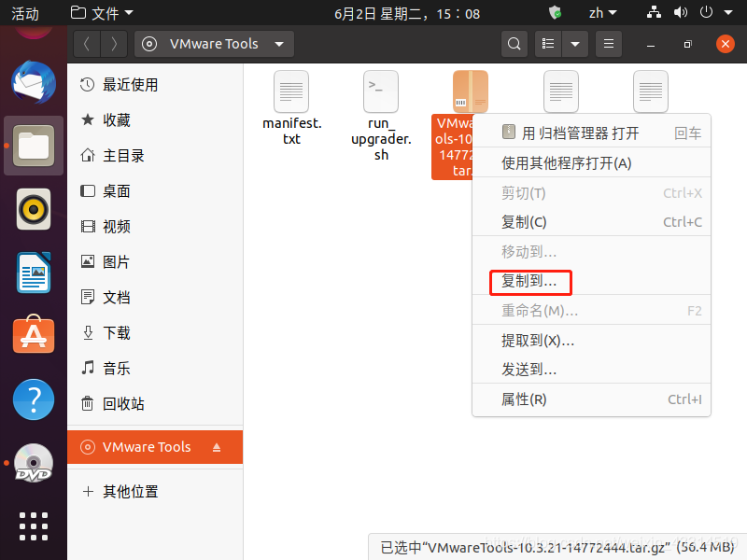
Task: Select the fourth text file icon, next to the archive
Action: pos(561,91)
